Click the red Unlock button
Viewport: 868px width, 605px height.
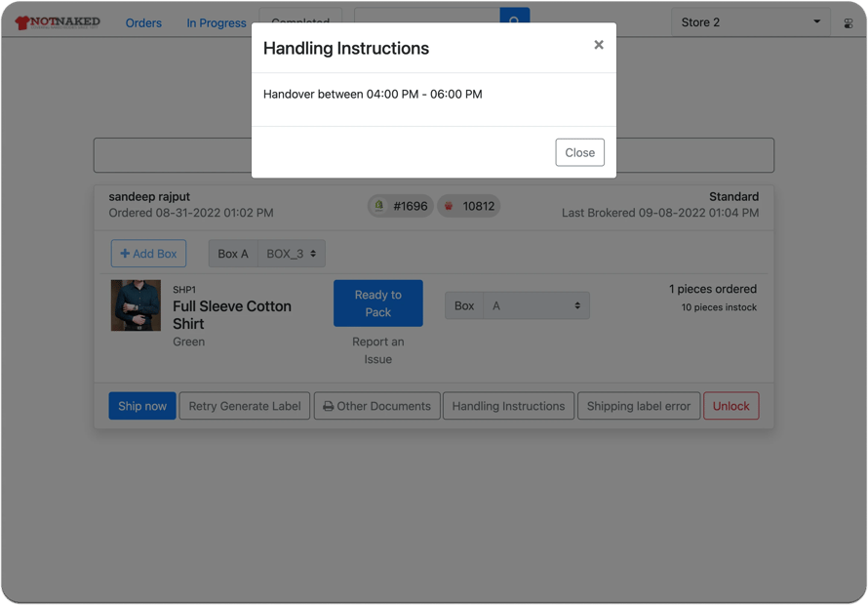[730, 406]
